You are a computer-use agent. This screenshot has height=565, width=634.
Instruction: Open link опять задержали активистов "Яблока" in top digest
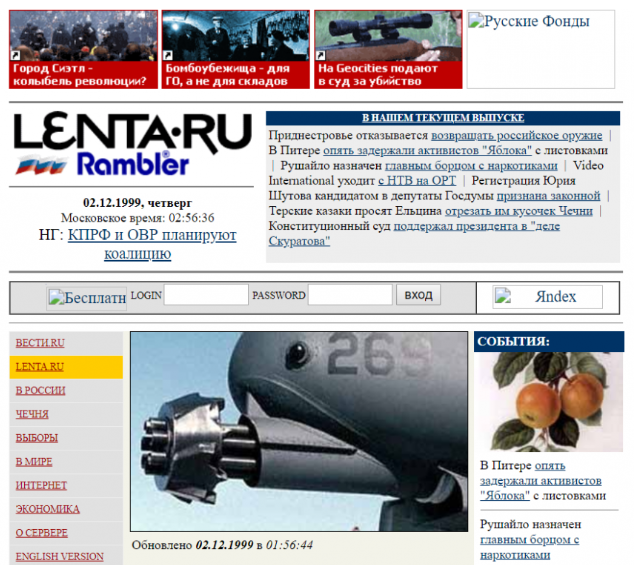click(x=427, y=150)
